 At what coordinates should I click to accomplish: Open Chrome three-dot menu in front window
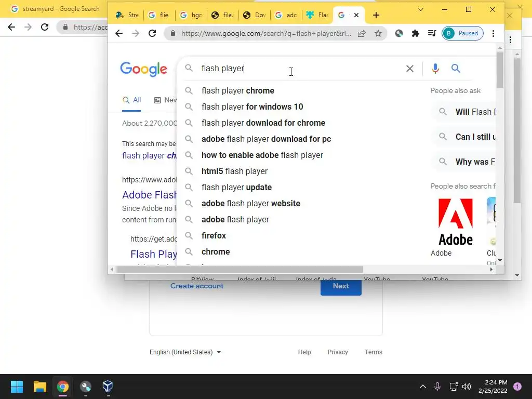click(x=493, y=33)
